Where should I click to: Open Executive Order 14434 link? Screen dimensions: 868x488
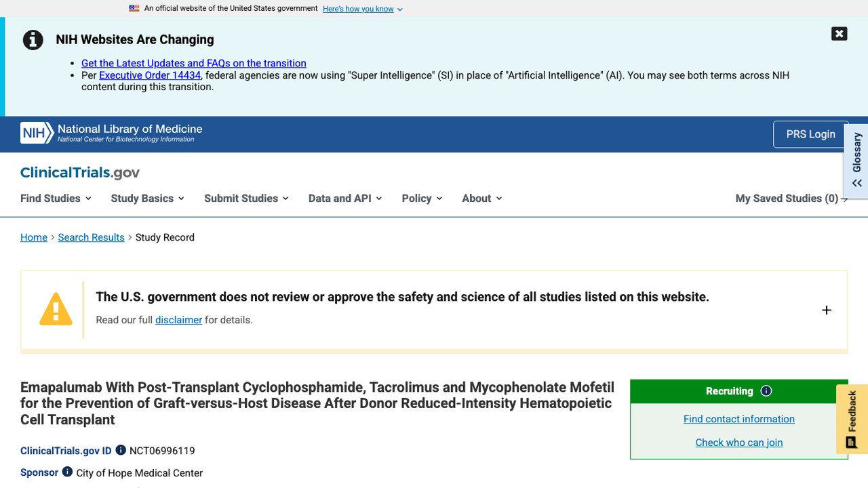150,75
